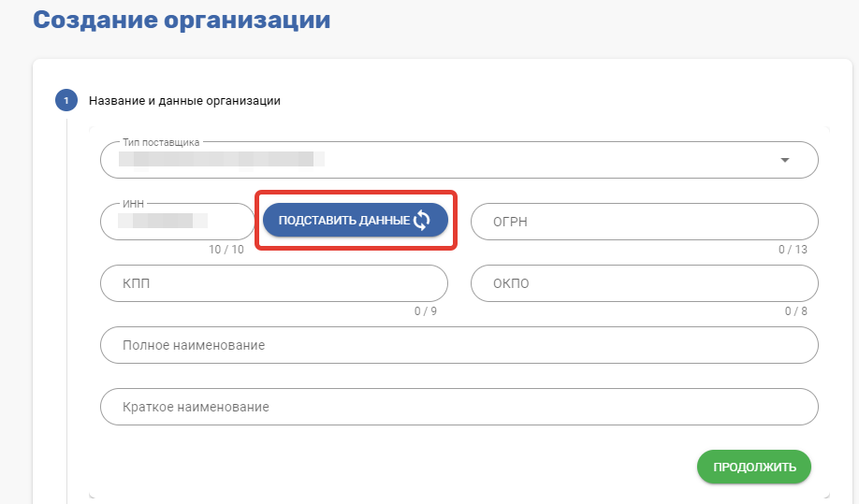Image resolution: width=859 pixels, height=504 pixels.
Task: Select the step title Название и данные организации
Action: point(184,100)
